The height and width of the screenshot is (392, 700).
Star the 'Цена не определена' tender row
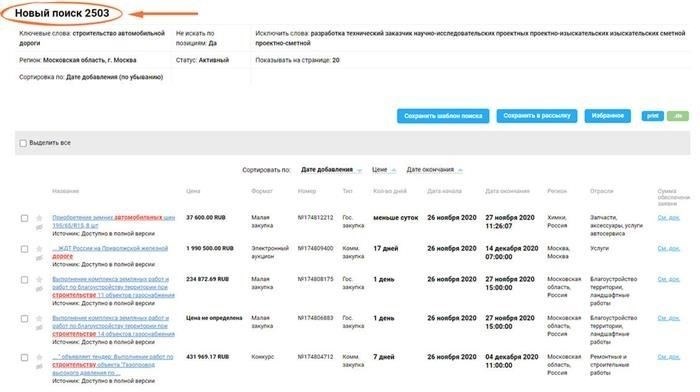(39, 318)
